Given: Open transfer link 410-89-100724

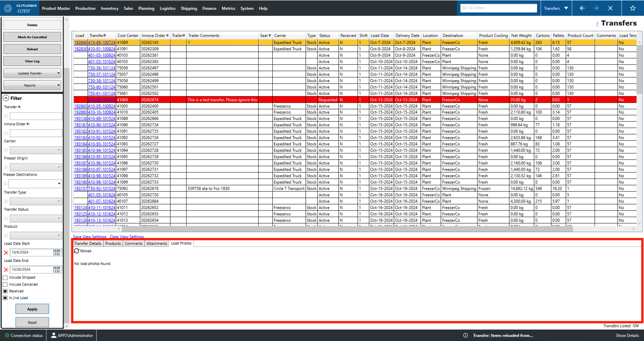Looking at the screenshot, I should (x=101, y=42).
